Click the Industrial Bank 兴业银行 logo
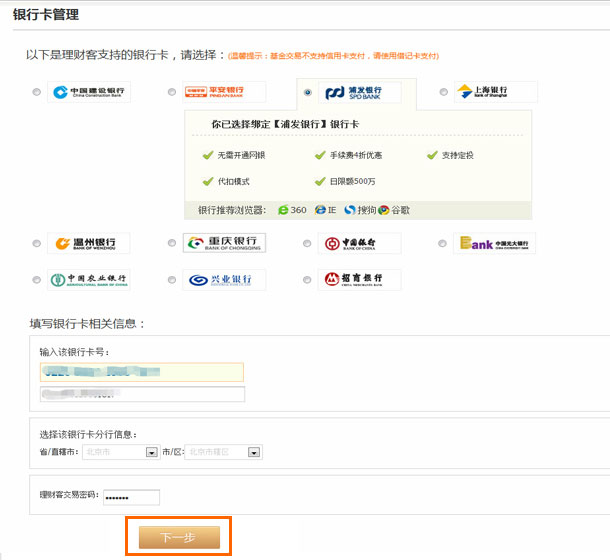 tap(224, 280)
